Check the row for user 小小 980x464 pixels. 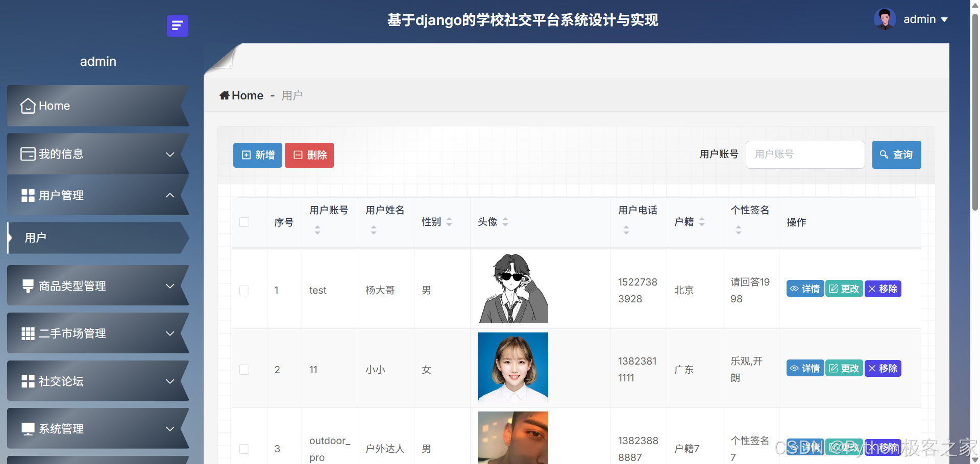[244, 370]
